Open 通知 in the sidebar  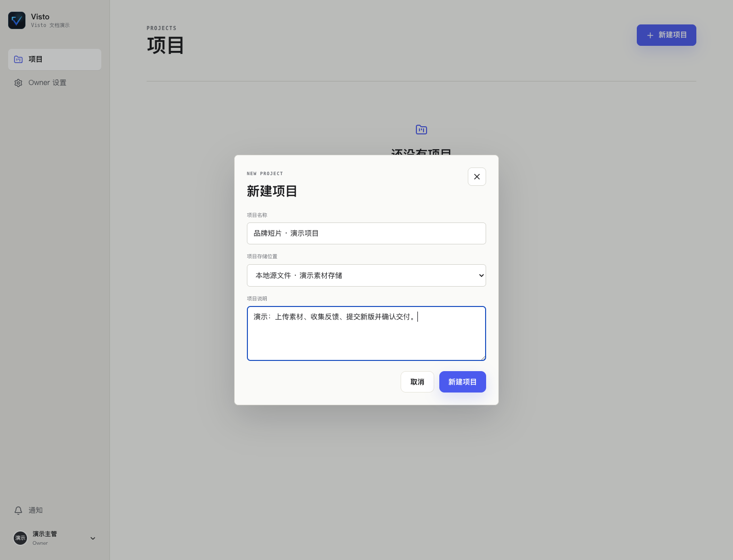pos(54,511)
